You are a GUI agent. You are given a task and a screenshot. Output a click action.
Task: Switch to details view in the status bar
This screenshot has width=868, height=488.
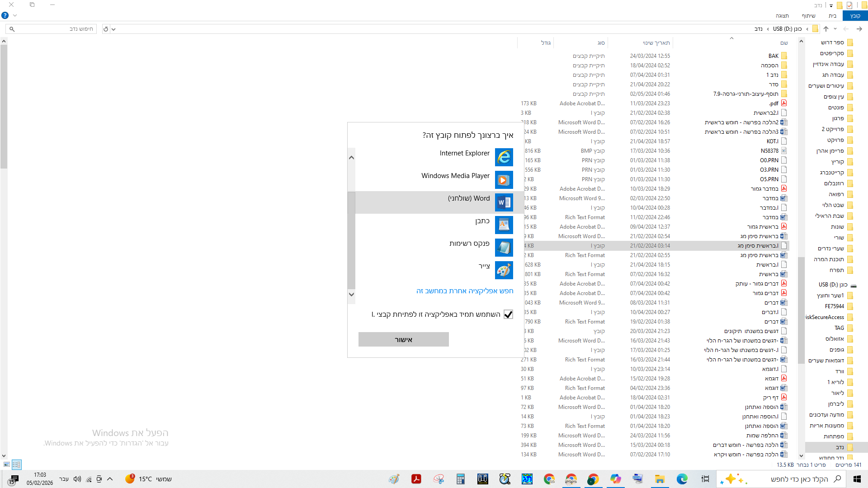tap(16, 465)
